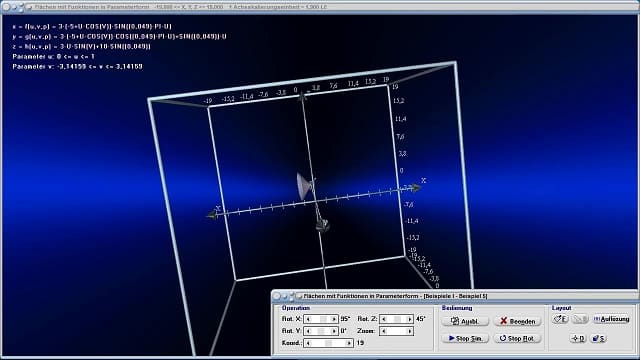Click the Rot. X slider thumb

pos(323,319)
